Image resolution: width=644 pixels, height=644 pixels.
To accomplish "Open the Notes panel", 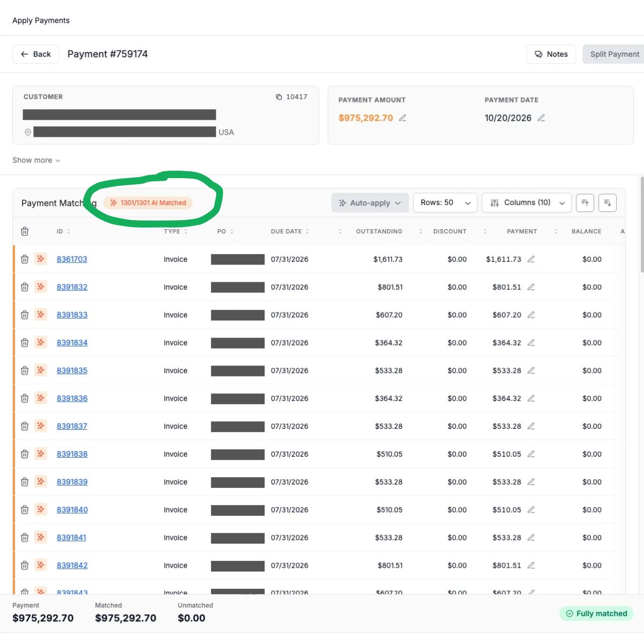I will (551, 54).
